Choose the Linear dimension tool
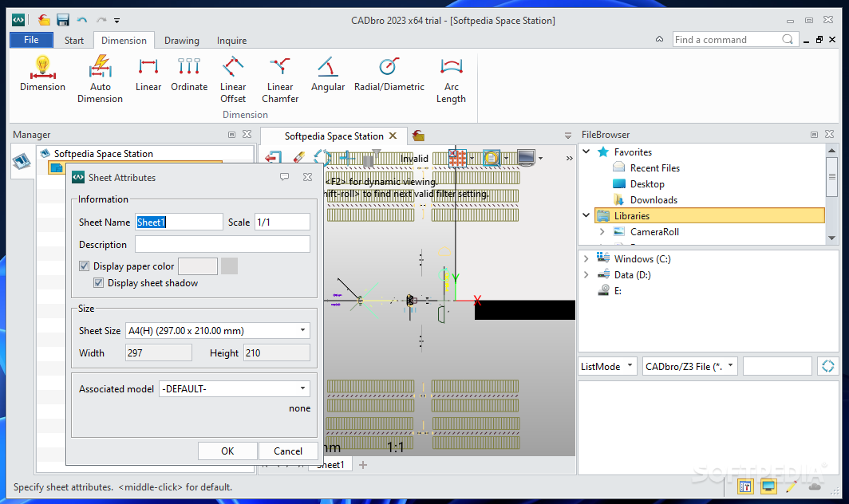Viewport: 849px width, 504px height. tap(148, 73)
